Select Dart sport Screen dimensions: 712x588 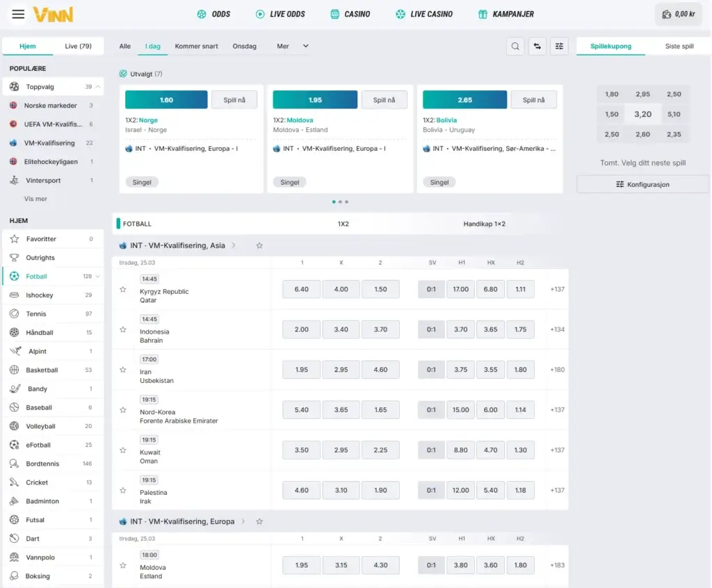[x=53, y=539]
